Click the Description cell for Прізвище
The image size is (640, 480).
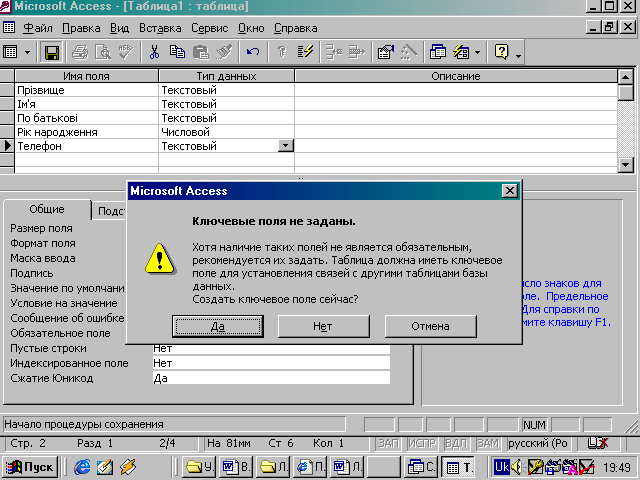456,90
